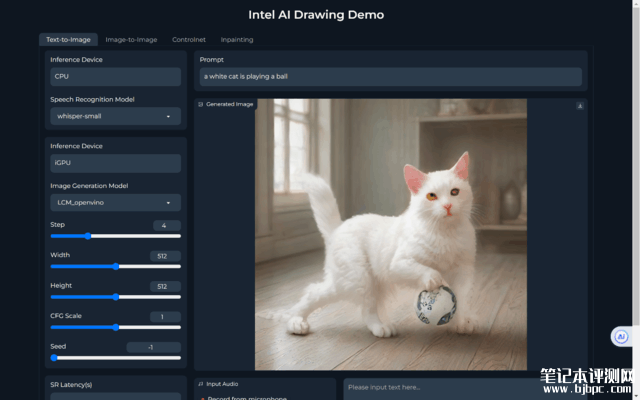Expand the Speech Recognition Model dropdown
The height and width of the screenshot is (400, 640).
[116, 116]
